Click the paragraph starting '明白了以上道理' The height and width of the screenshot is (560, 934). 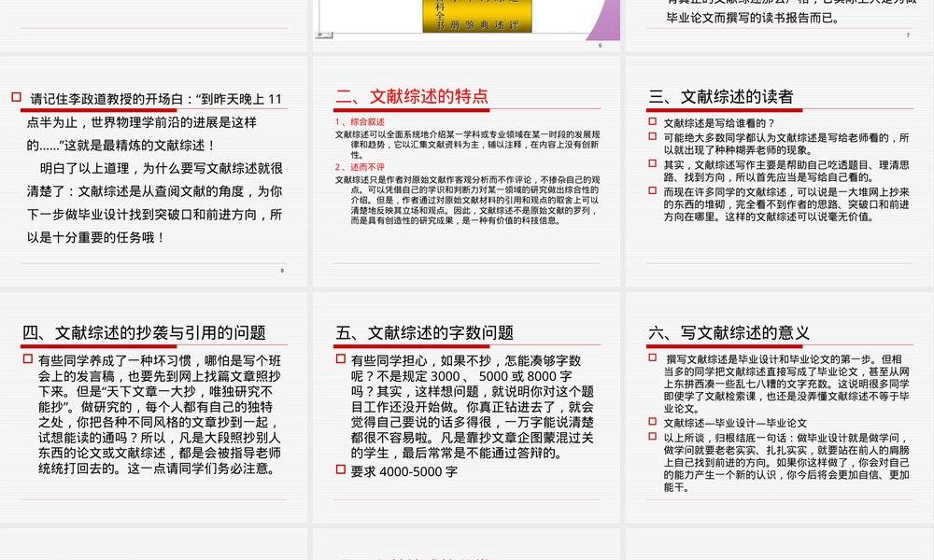click(x=154, y=203)
